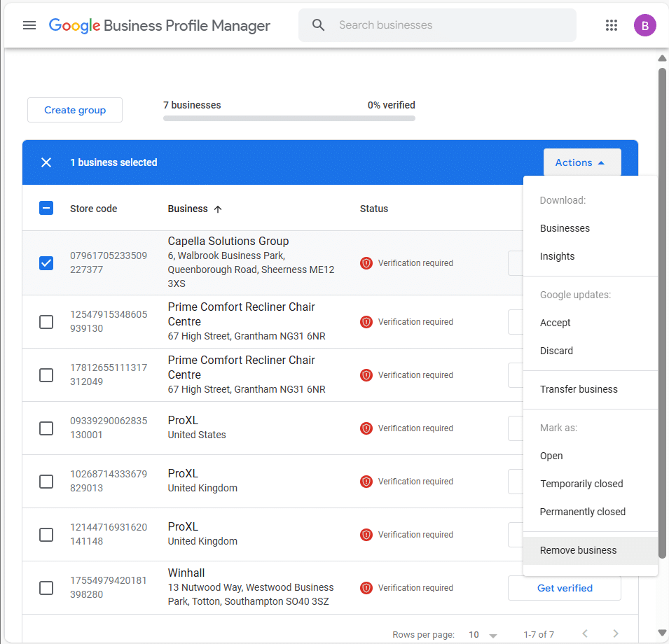
Task: Open the Google apps grid
Action: coord(611,25)
